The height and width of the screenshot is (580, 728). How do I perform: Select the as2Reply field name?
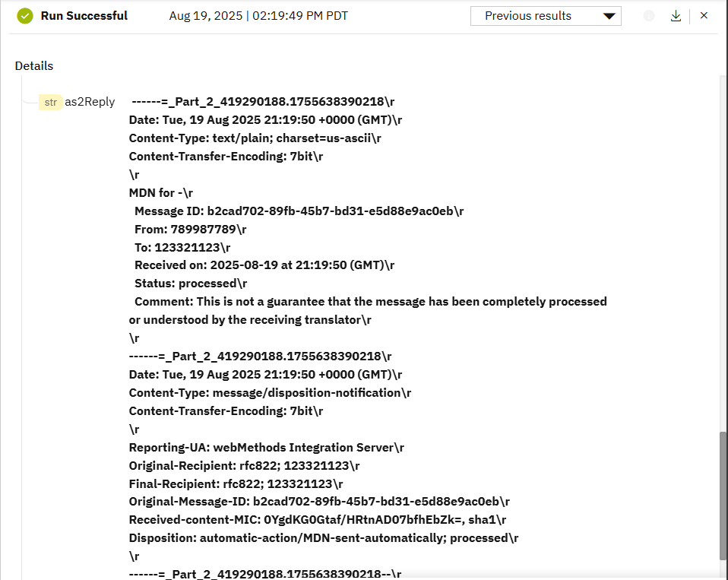[90, 102]
